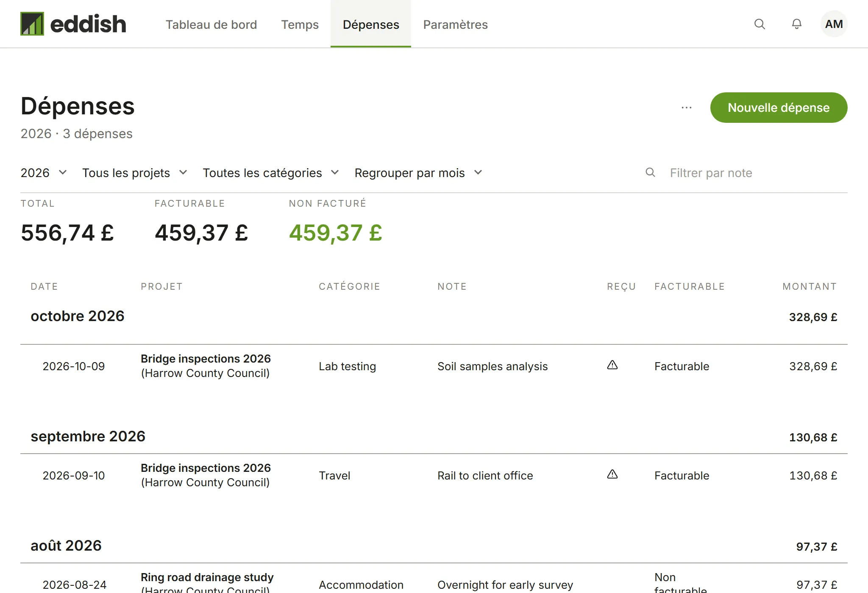Open Regrouper par mois dropdown

(x=418, y=173)
